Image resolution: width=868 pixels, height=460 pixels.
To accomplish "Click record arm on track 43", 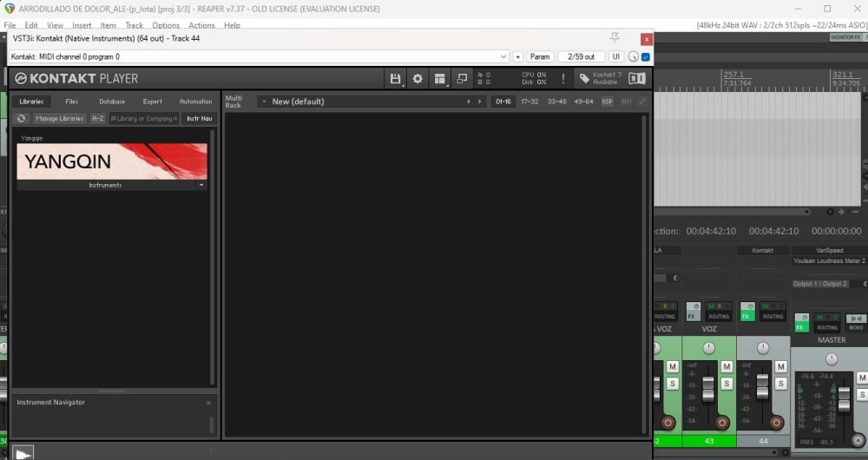I will [722, 423].
